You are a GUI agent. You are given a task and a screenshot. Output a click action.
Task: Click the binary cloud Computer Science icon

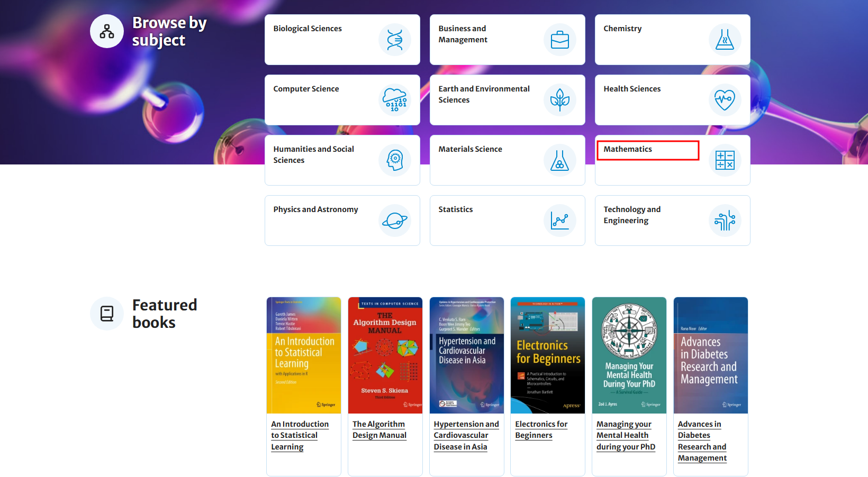pyautogui.click(x=394, y=100)
